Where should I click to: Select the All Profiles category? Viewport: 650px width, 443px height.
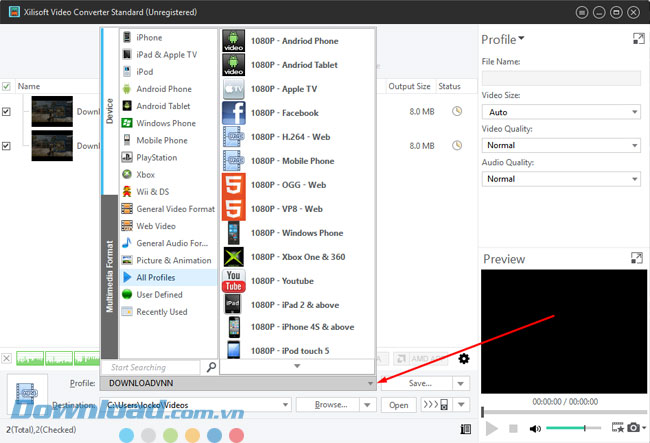pos(168,277)
